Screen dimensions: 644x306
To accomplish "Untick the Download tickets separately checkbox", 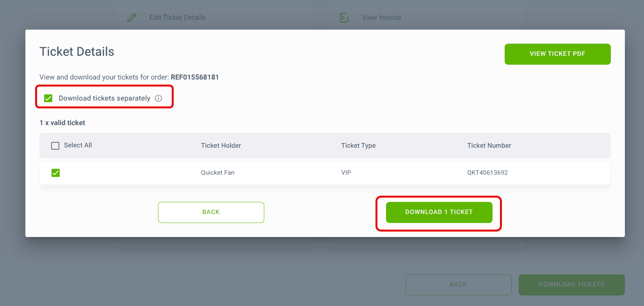I will point(48,98).
